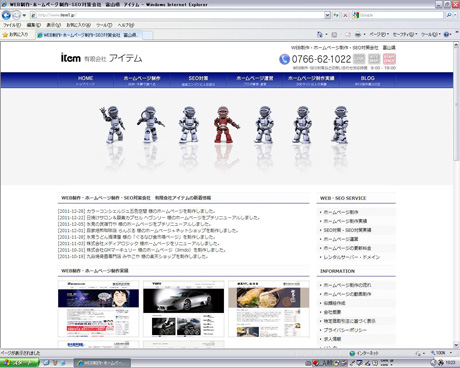Open the ファイル(F) menu

[x=12, y=25]
